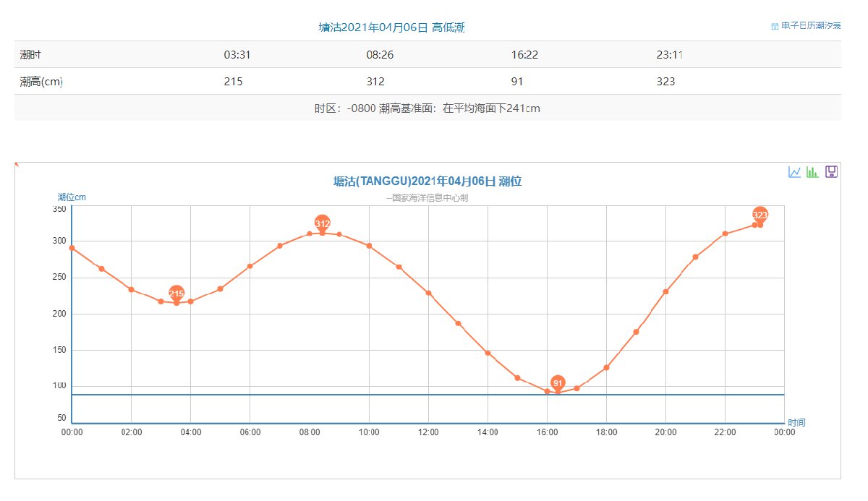
Task: Select the 91 low tide marker bubble
Action: click(558, 383)
